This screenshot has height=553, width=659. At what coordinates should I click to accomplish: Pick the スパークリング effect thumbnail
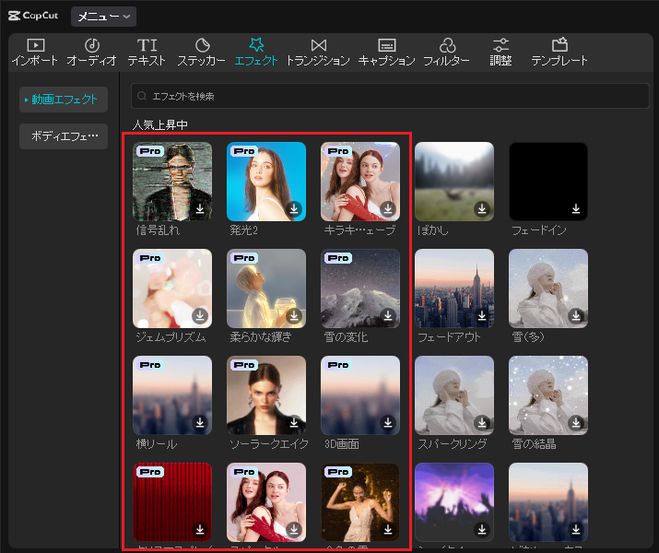point(454,395)
